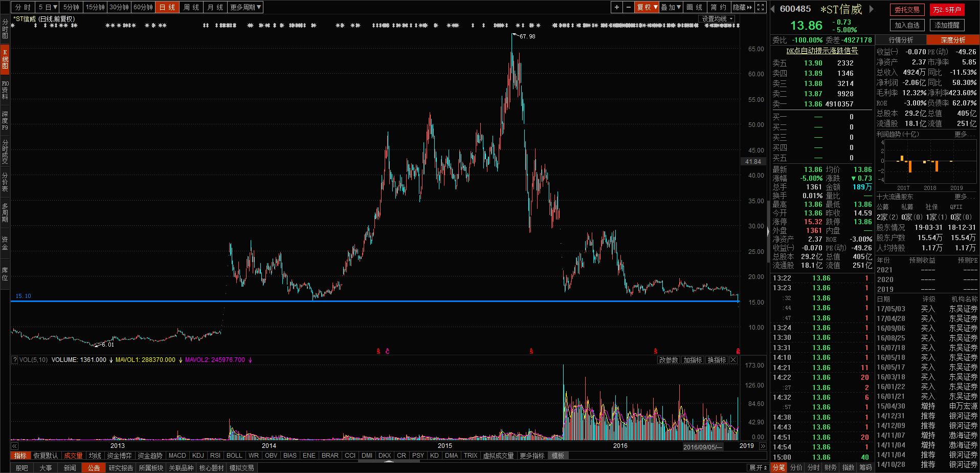This screenshot has height=473, width=980.
Task: Open the 行情分析 tab
Action: pos(901,40)
